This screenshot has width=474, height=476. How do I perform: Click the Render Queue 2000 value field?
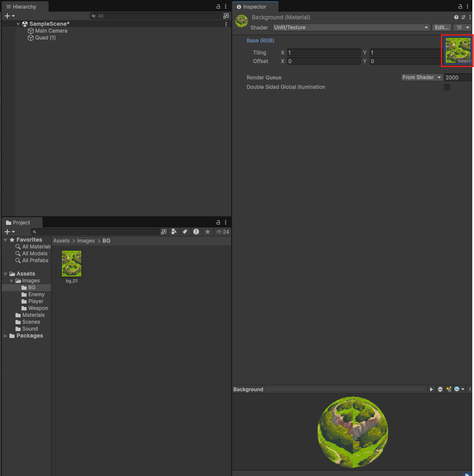(458, 77)
